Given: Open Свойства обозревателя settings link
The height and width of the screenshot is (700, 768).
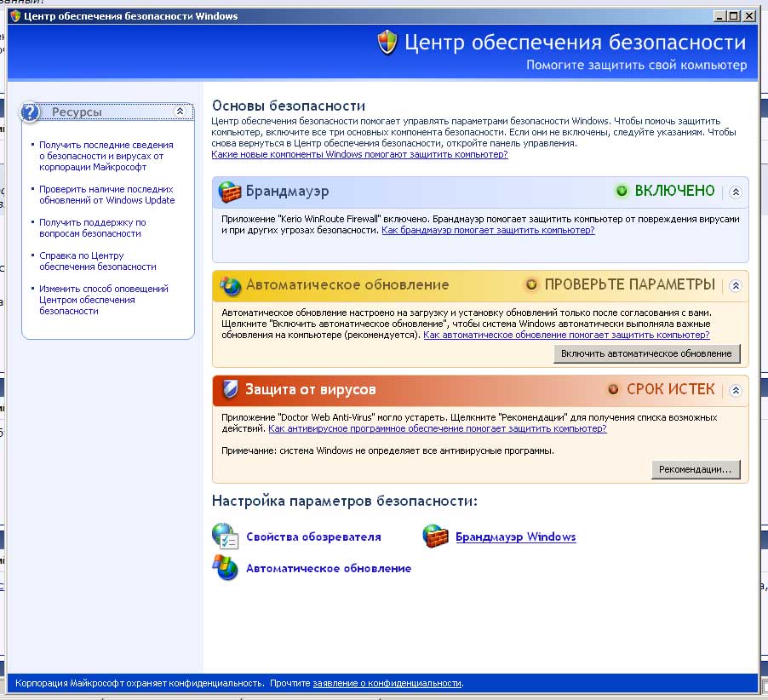Looking at the screenshot, I should pos(313,536).
